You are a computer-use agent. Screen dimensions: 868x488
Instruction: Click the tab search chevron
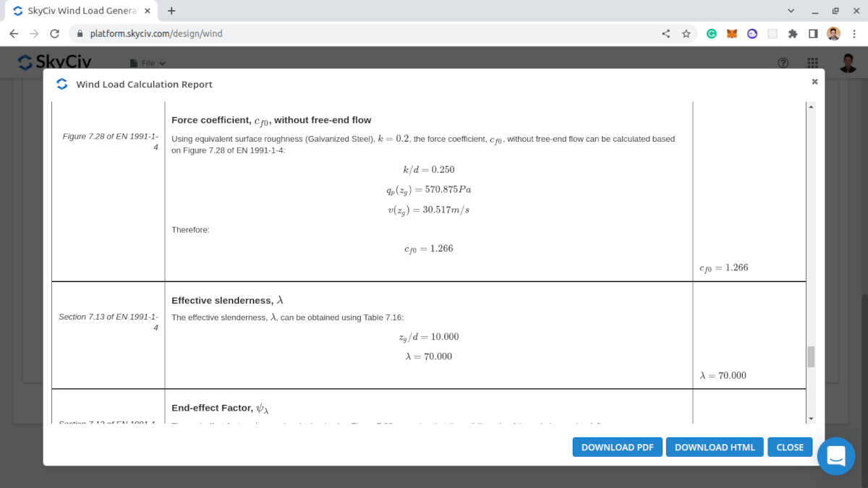[x=791, y=11]
